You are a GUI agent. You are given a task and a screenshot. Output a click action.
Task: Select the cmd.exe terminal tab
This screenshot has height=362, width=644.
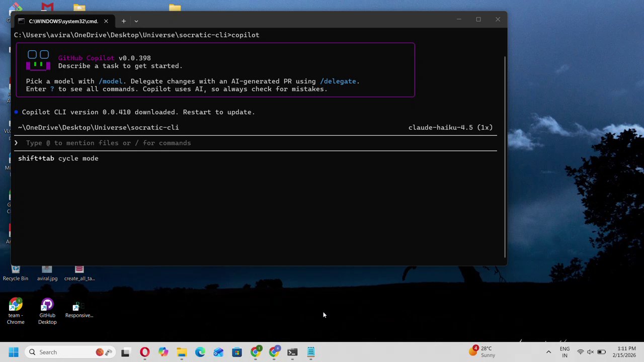pyautogui.click(x=63, y=21)
